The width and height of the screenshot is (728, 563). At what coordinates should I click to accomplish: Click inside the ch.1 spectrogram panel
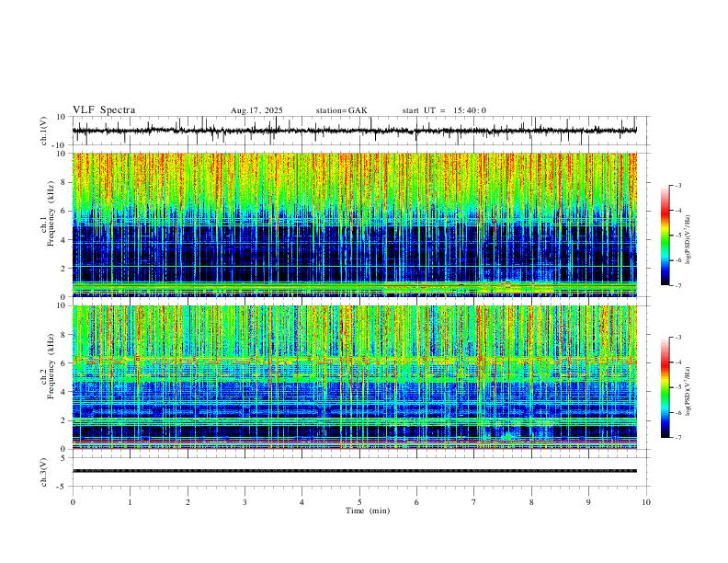pos(355,224)
